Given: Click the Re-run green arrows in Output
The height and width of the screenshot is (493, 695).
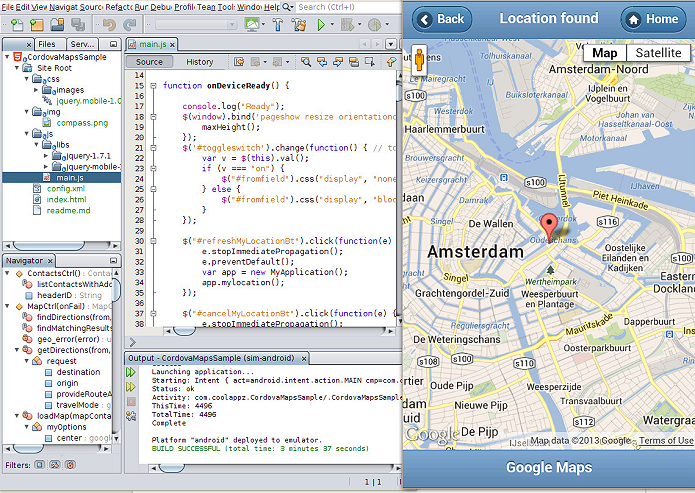Looking at the screenshot, I should click(x=131, y=372).
